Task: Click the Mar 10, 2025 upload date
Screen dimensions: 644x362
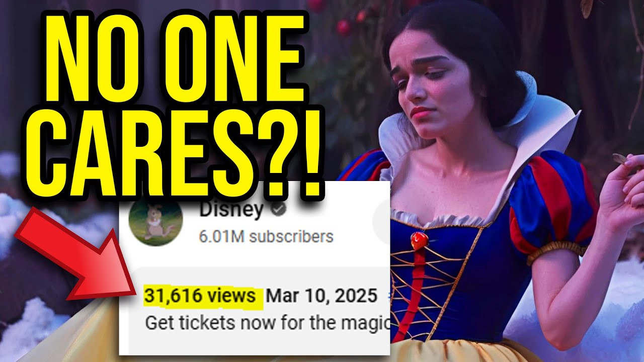Action: click(x=321, y=297)
